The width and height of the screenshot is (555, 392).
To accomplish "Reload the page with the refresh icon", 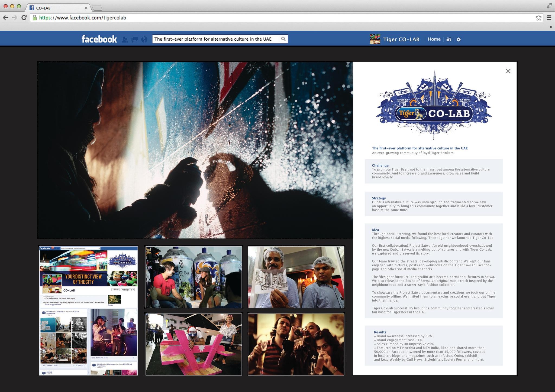I will click(24, 18).
